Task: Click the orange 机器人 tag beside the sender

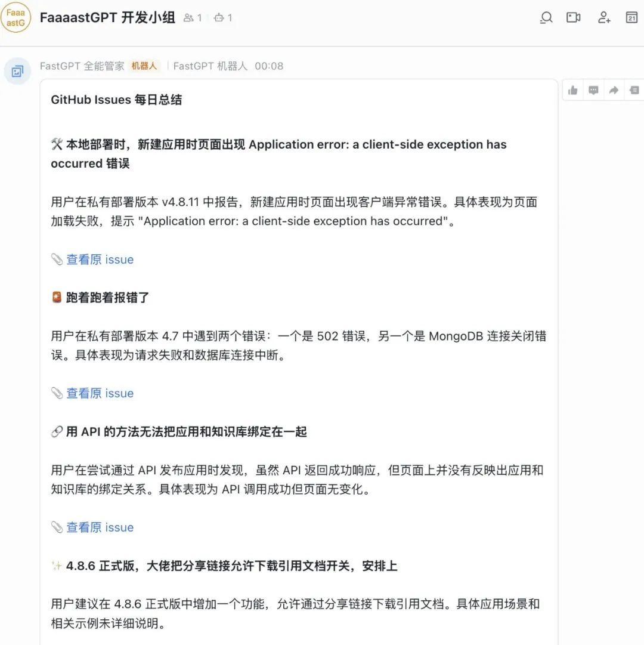Action: pos(144,66)
